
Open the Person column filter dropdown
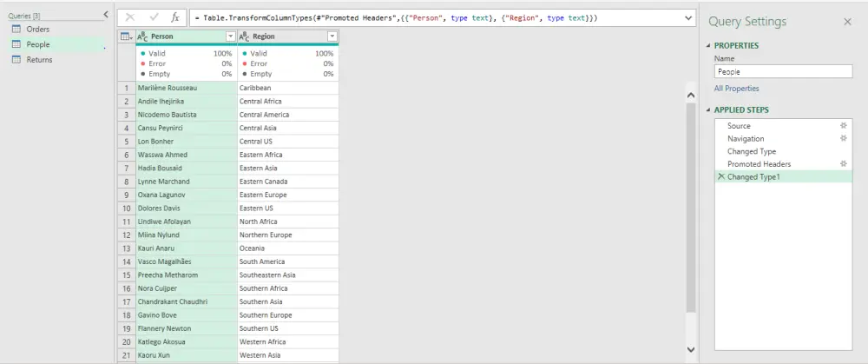click(231, 36)
